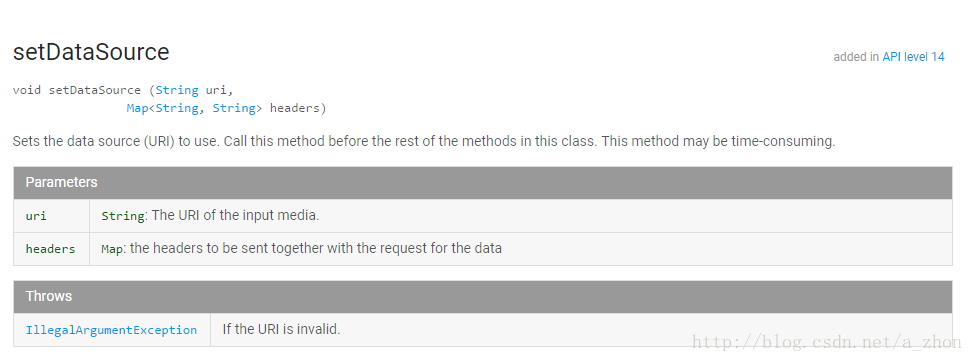
Task: Select the uri parameter name cell
Action: (52, 216)
